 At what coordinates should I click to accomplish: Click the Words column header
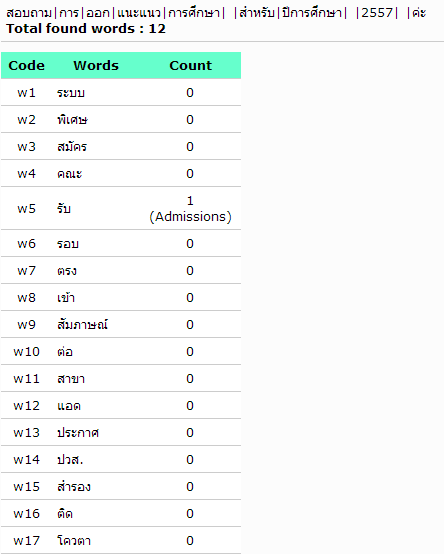pos(96,66)
